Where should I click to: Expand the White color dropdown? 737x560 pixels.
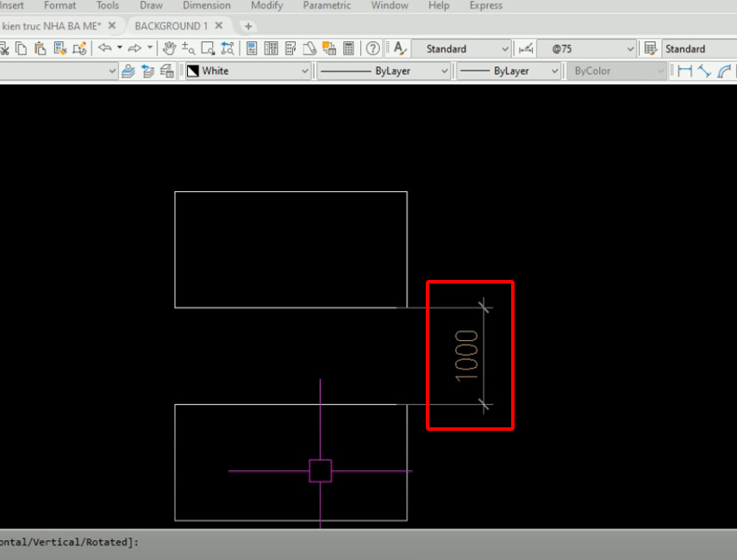coord(305,71)
